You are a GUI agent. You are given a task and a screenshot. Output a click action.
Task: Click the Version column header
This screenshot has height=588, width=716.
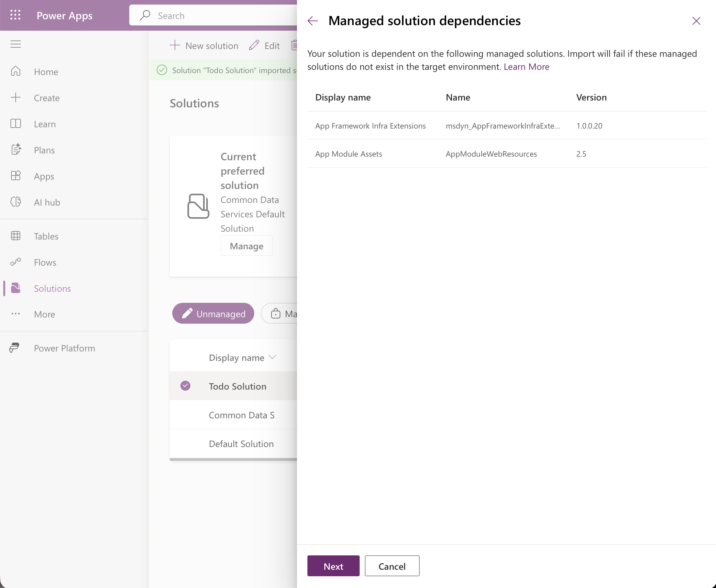(x=591, y=98)
